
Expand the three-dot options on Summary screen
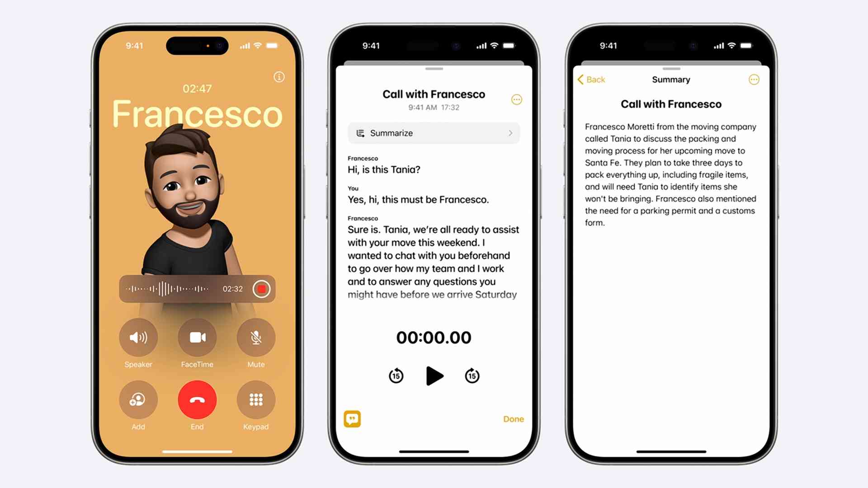pos(754,79)
